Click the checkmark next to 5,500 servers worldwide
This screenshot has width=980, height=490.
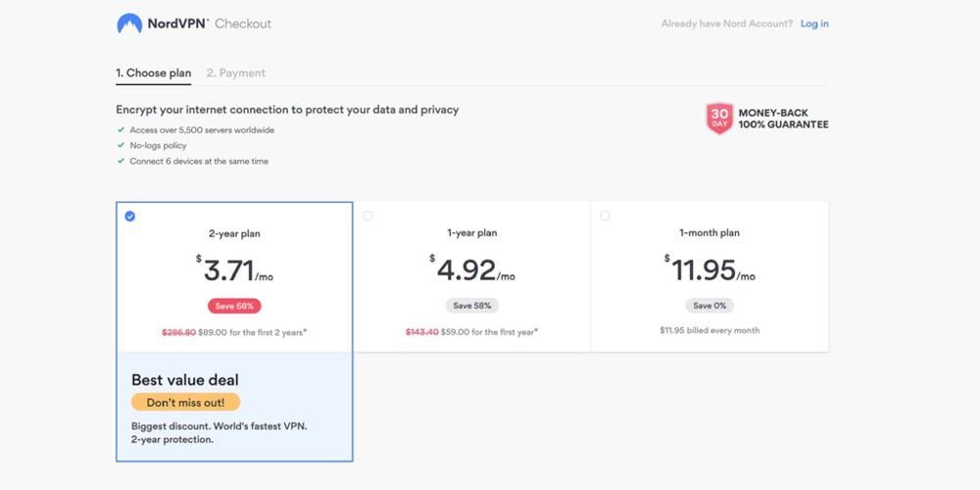(x=121, y=129)
